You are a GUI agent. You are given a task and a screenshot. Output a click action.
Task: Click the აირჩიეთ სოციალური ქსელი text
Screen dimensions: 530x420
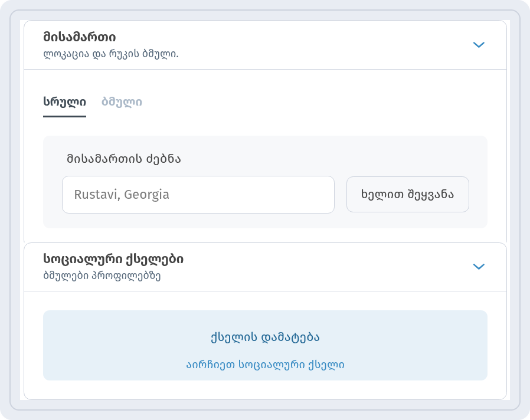[266, 365]
